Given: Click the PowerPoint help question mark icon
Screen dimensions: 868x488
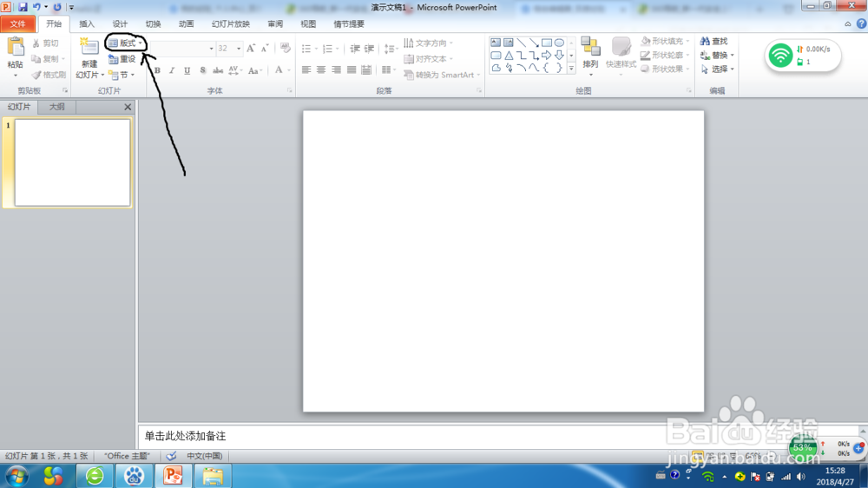Looking at the screenshot, I should tap(861, 23).
